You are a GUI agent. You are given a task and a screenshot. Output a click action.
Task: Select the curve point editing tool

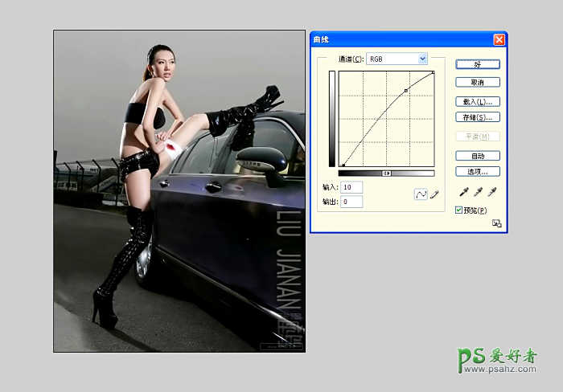tap(421, 194)
